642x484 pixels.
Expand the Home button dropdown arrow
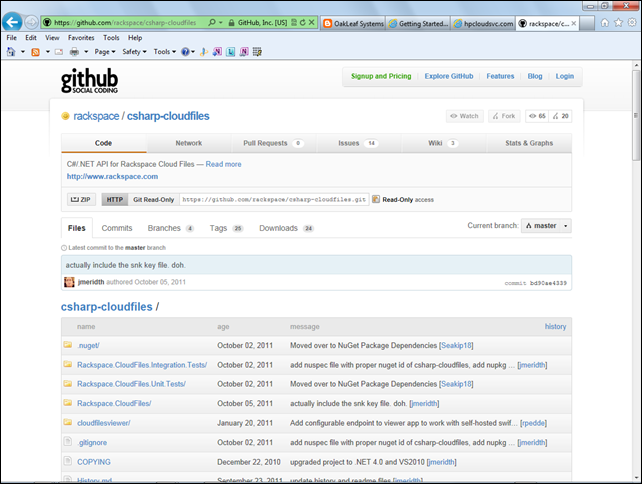pos(23,52)
